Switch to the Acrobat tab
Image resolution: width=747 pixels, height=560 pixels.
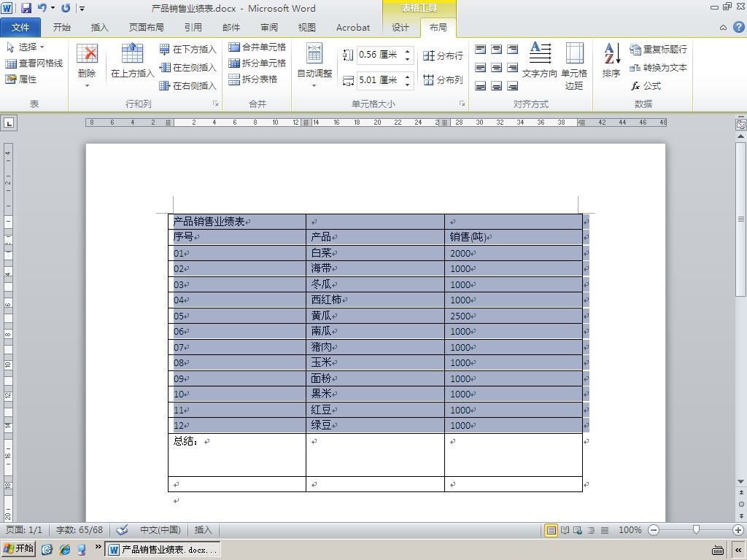[353, 28]
